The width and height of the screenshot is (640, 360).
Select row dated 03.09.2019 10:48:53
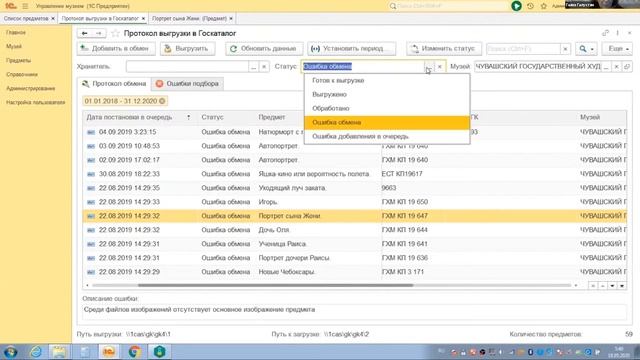(x=354, y=146)
